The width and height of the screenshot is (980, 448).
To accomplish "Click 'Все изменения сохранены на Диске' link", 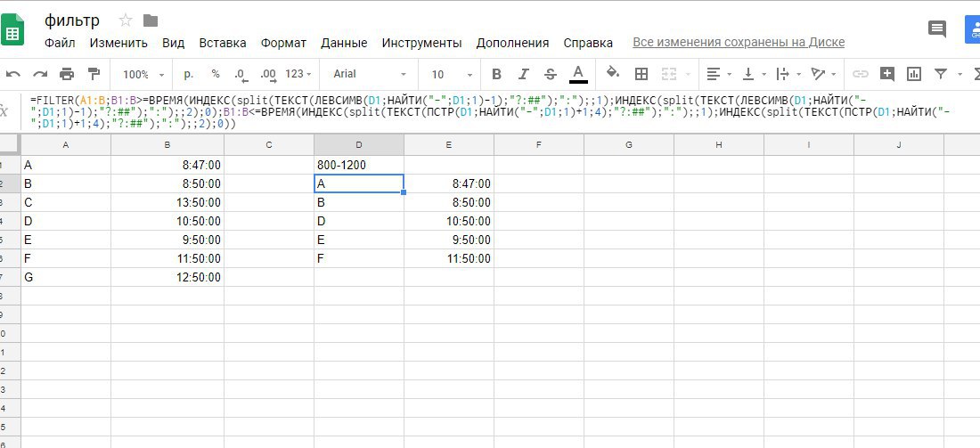I will [739, 43].
